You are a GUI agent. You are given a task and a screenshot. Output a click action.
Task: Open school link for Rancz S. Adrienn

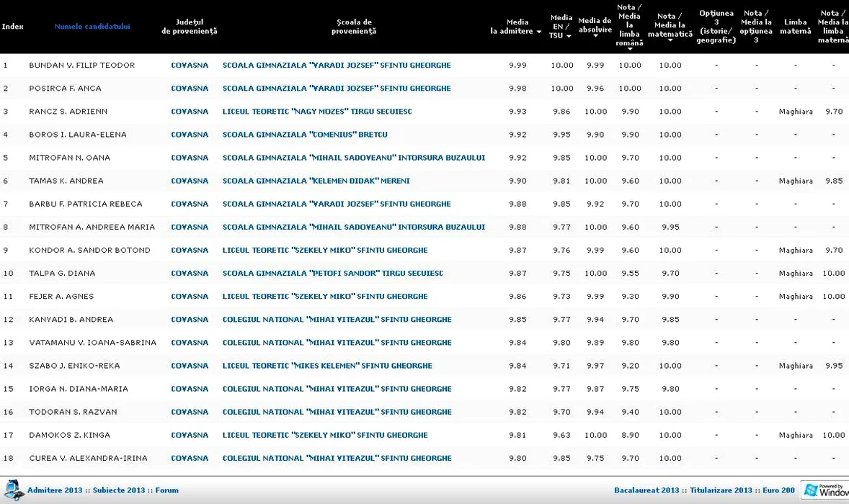coord(317,112)
